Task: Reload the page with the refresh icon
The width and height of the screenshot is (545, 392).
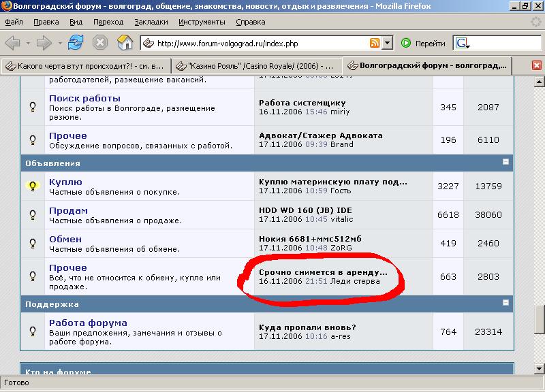Action: coord(75,43)
